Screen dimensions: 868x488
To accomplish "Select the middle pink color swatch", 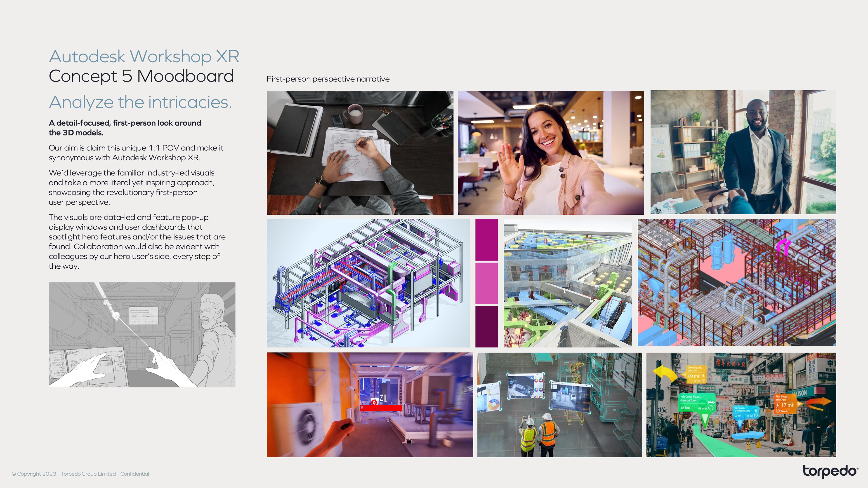I will click(x=486, y=283).
